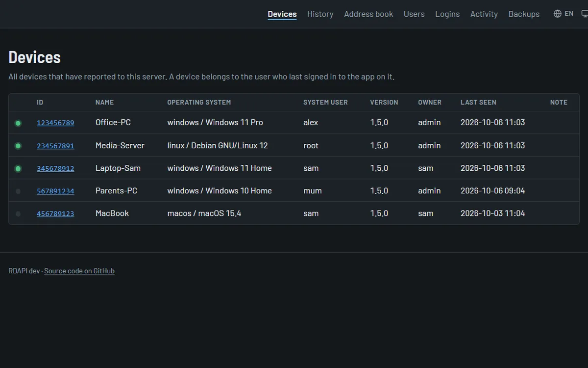
Task: Open the Address book tab
Action: pos(368,14)
